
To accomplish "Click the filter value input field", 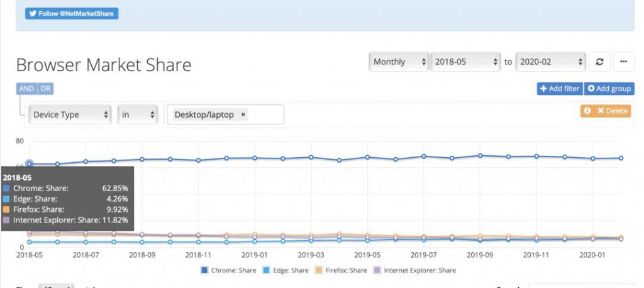I will click(226, 114).
